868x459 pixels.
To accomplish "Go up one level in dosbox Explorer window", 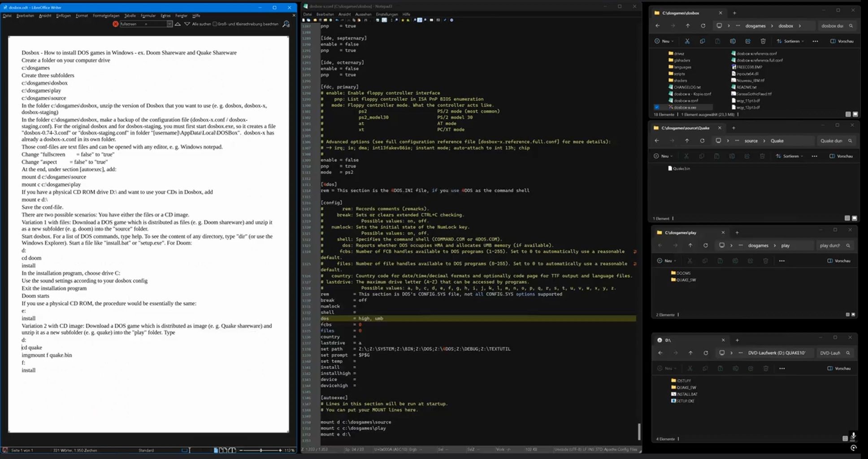I will [x=688, y=26].
